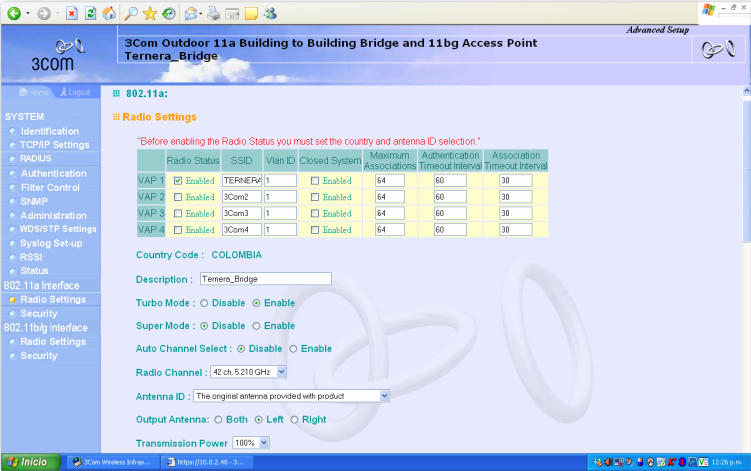The height and width of the screenshot is (471, 751).
Task: Click the Stop loading page icon
Action: coord(72,12)
